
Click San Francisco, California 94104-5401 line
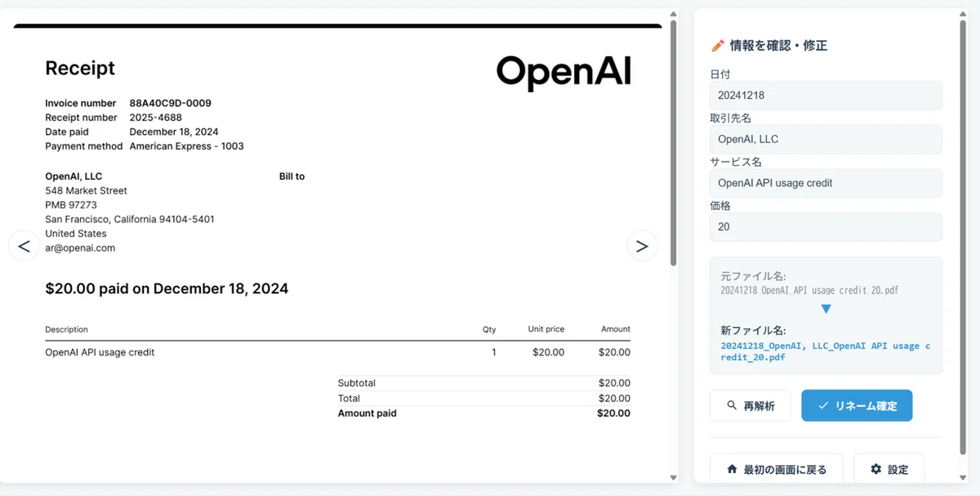coord(130,219)
